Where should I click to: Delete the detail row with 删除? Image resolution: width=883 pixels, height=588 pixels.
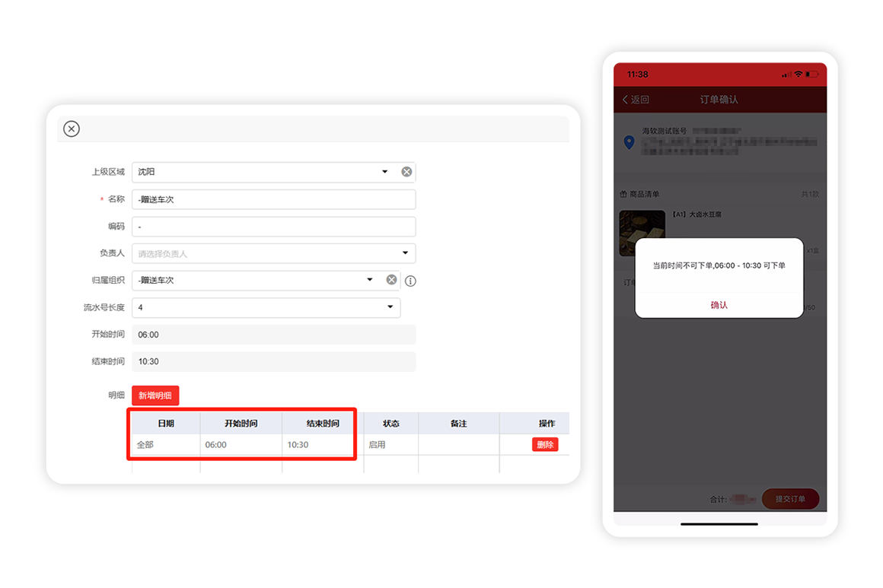coord(544,444)
